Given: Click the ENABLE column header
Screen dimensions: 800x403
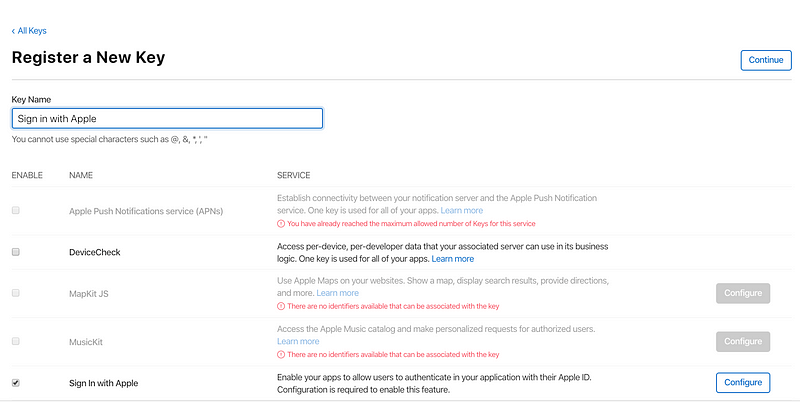Looking at the screenshot, I should [27, 175].
